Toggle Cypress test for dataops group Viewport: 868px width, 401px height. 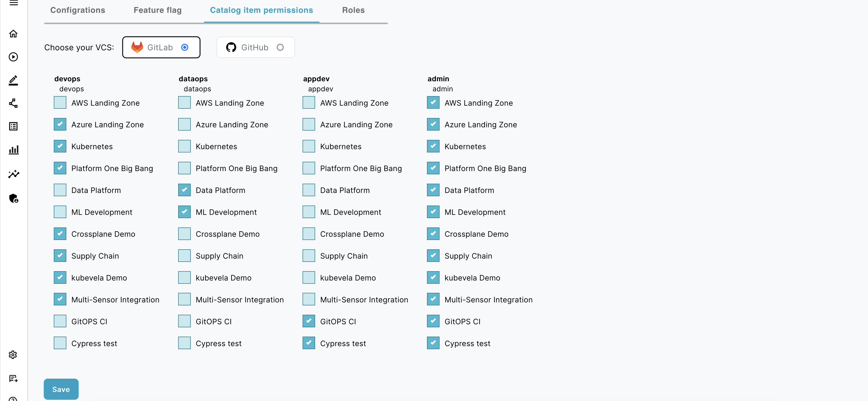[184, 343]
